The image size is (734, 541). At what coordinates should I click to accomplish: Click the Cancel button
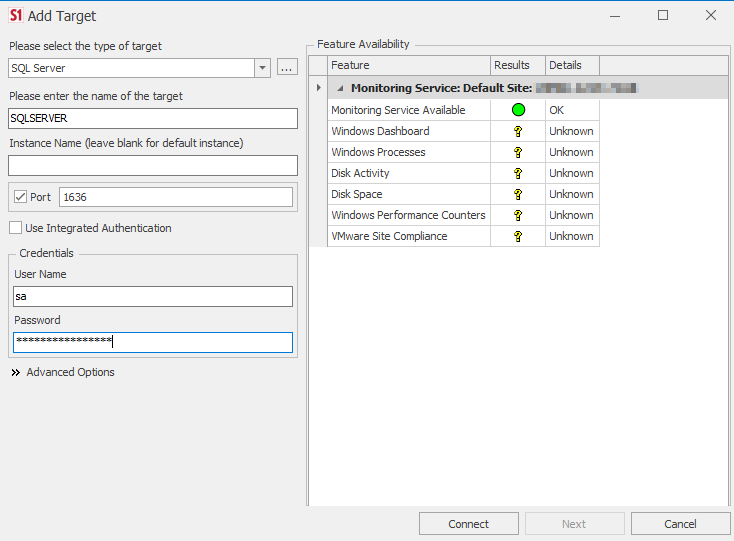click(x=680, y=524)
